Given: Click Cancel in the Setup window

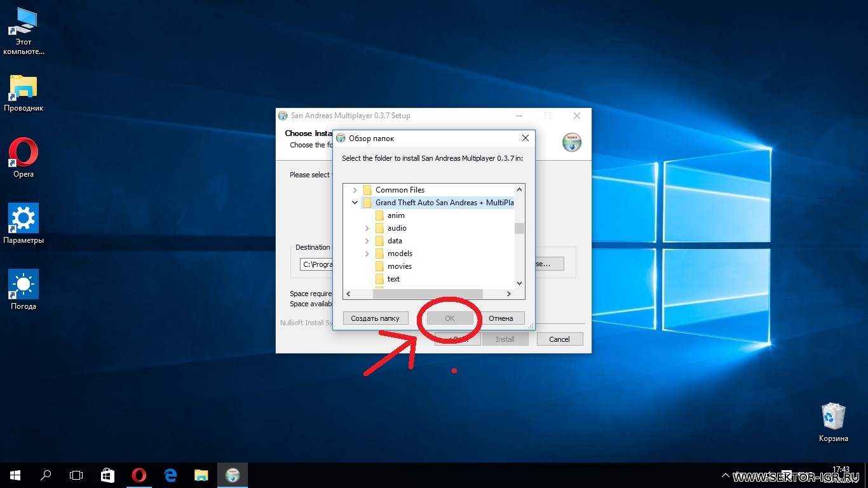Looking at the screenshot, I should 559,339.
